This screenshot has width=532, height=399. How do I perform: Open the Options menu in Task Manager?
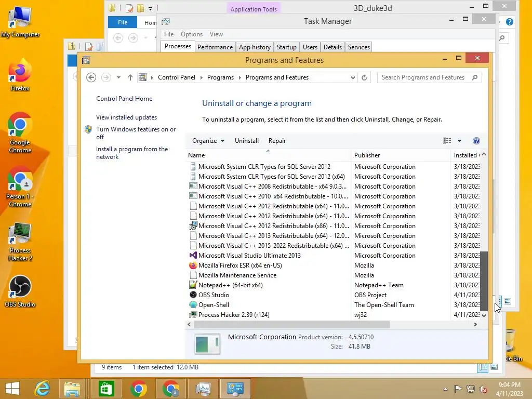pos(192,34)
